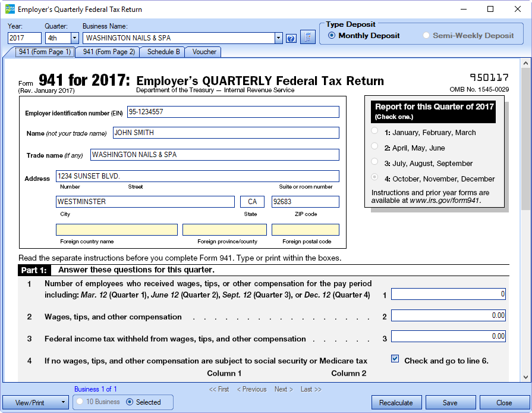Toggle the 'Check and go to line 6' checkbox
532x413 pixels.
[x=395, y=359]
